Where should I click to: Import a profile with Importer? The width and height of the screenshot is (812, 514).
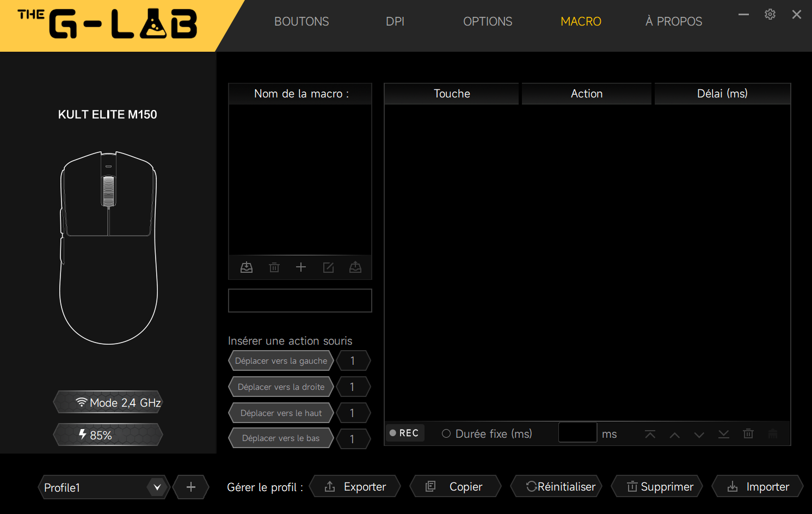coord(758,486)
